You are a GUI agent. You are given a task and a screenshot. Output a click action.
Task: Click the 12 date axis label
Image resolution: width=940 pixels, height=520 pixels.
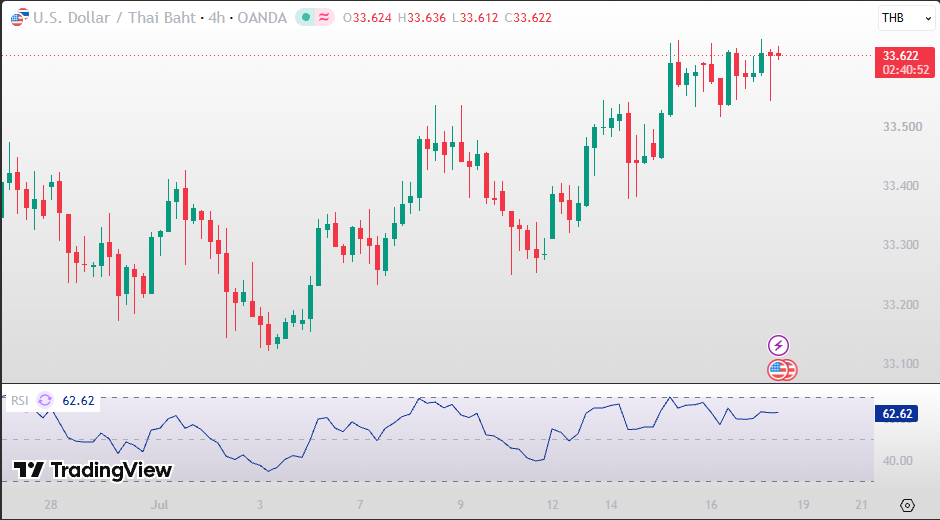pos(552,504)
